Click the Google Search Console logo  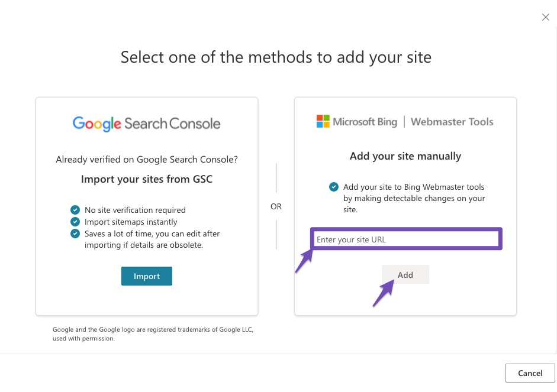click(x=146, y=124)
